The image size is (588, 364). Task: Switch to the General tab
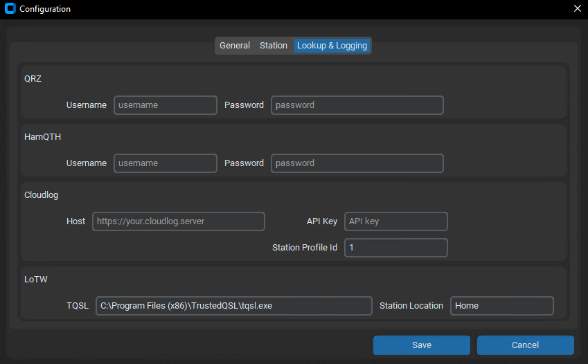(x=234, y=46)
